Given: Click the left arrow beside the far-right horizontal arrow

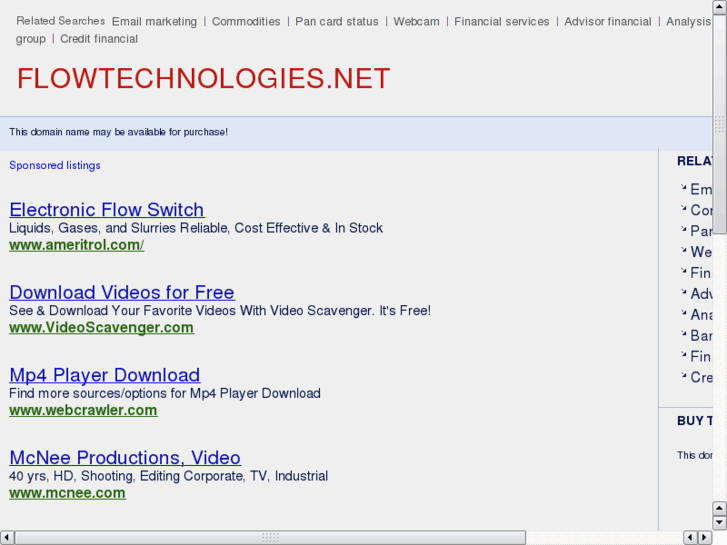Looking at the screenshot, I should pos(690,538).
